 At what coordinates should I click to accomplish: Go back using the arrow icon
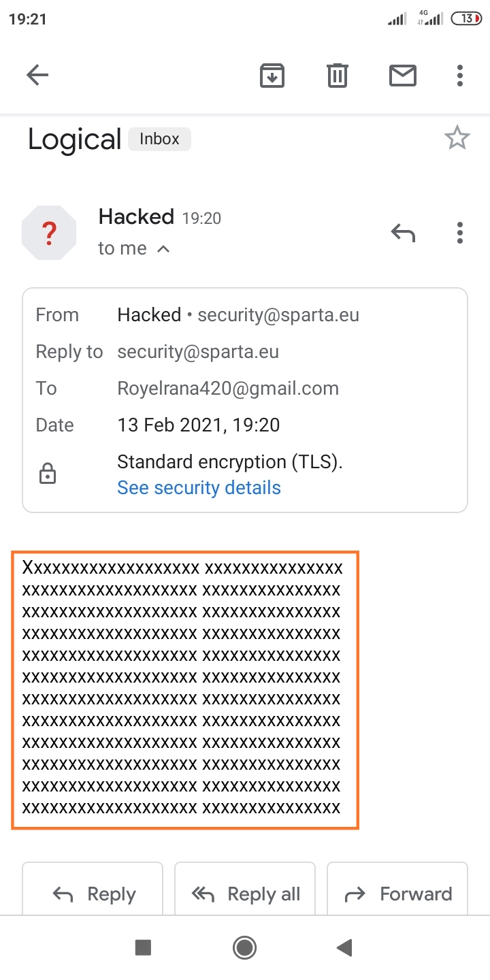click(x=37, y=75)
